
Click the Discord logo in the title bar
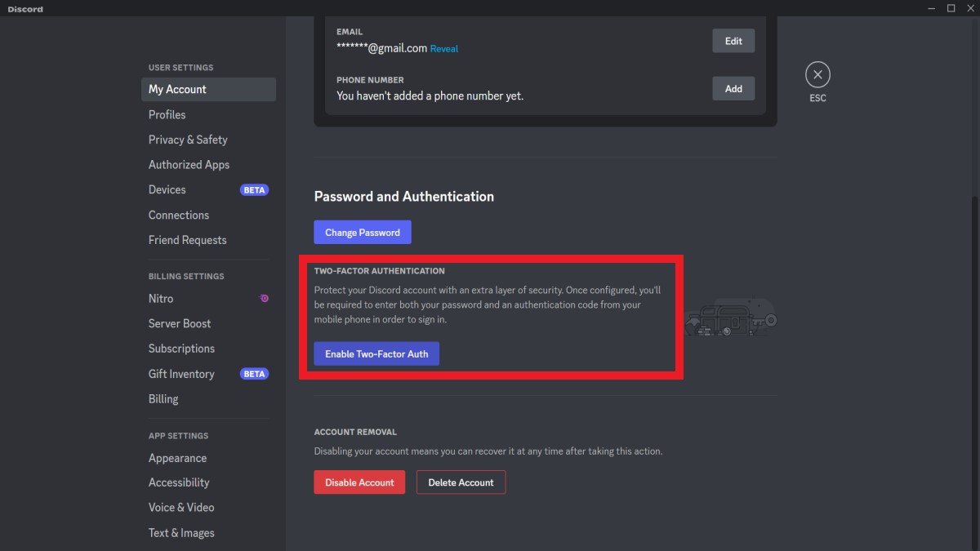(x=24, y=9)
